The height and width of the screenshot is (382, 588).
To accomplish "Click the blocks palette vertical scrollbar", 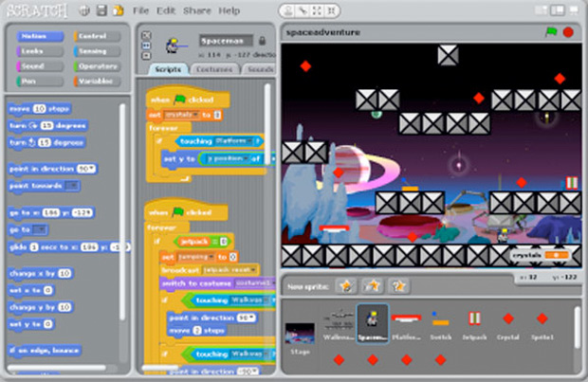I will [x=122, y=211].
